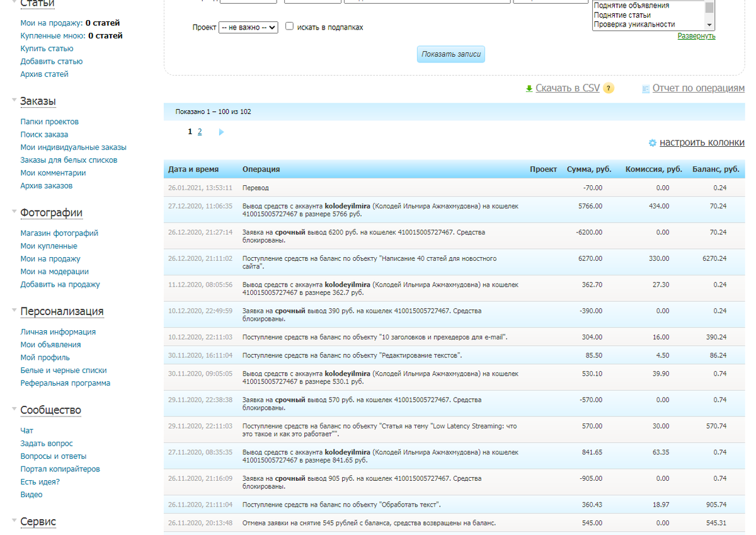756x535 pixels.
Task: Click the 'Развернуть' link
Action: (x=696, y=36)
